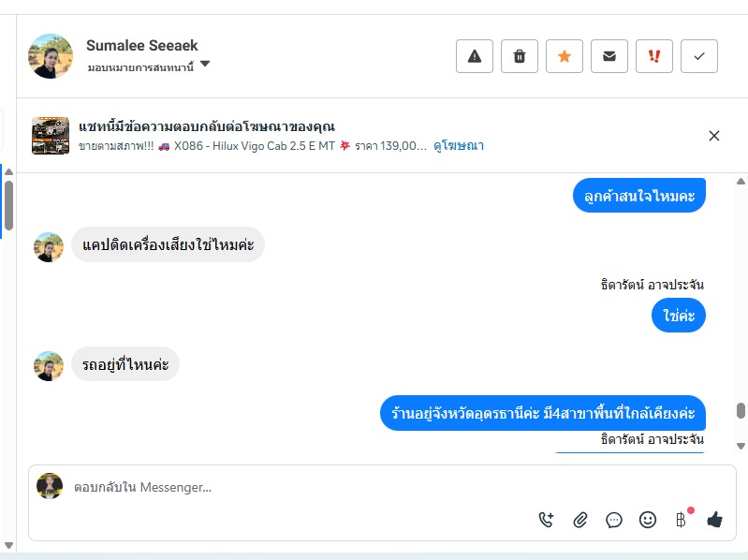Open Sumalee Seeaek's profile picture in header

51,56
